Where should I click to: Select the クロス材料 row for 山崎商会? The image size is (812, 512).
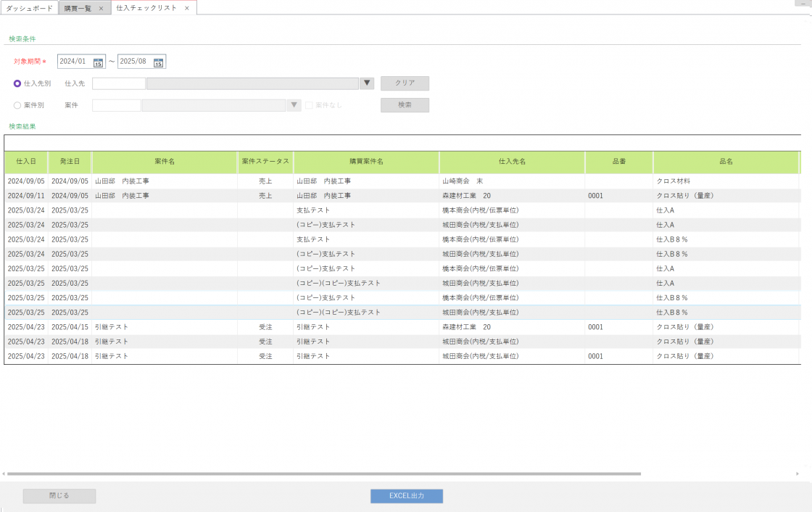coord(362,181)
